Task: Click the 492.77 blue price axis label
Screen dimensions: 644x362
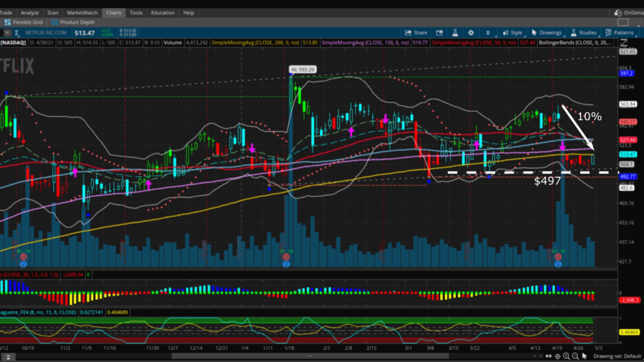Action: point(628,177)
